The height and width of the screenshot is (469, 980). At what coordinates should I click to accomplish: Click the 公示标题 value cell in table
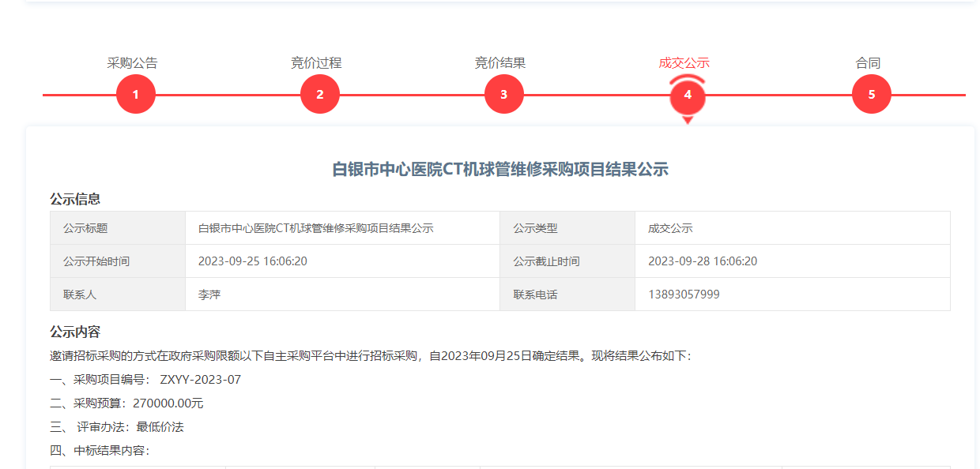[342, 228]
